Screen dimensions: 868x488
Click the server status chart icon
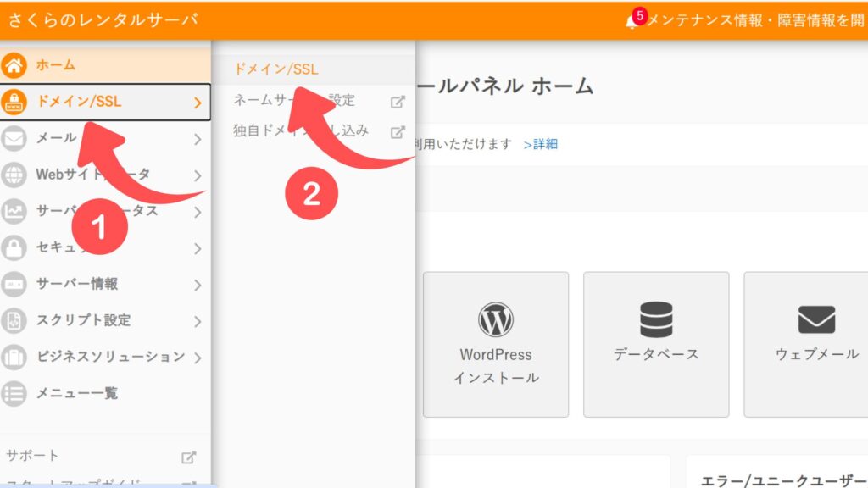(x=14, y=211)
